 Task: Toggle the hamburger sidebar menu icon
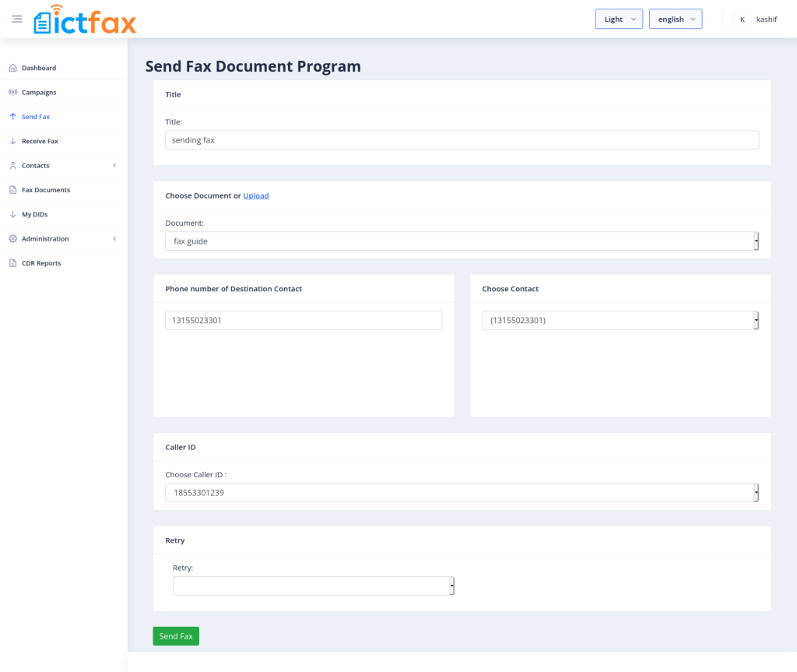click(x=17, y=19)
